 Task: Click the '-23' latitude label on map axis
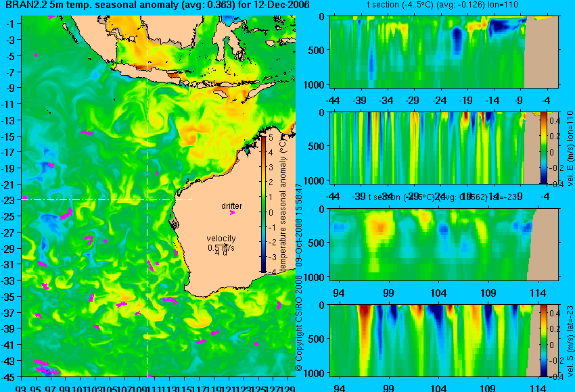(9, 201)
